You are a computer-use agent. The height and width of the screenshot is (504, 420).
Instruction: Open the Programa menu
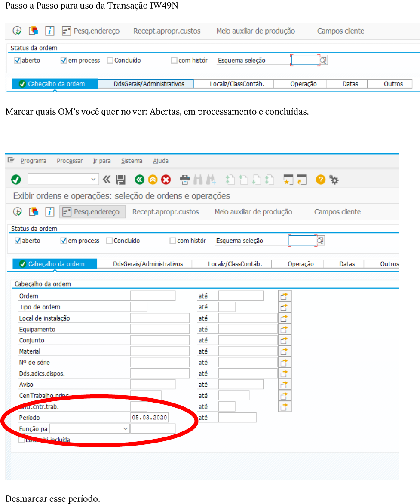[x=33, y=161]
